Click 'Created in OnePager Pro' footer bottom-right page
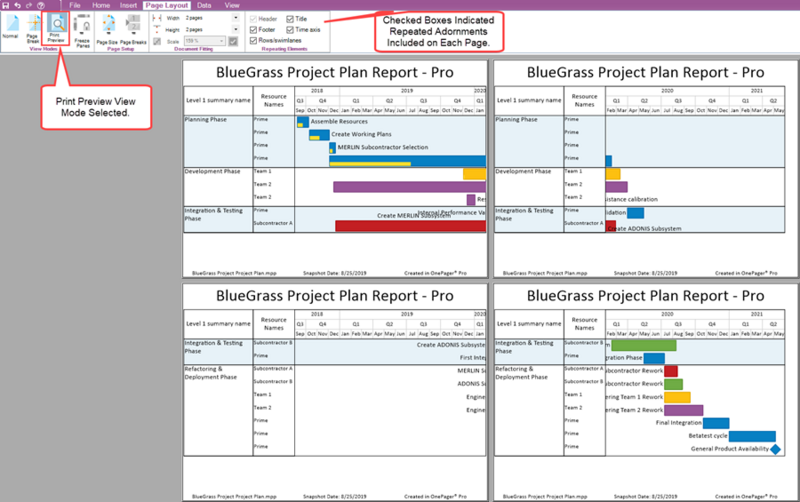 pos(746,496)
